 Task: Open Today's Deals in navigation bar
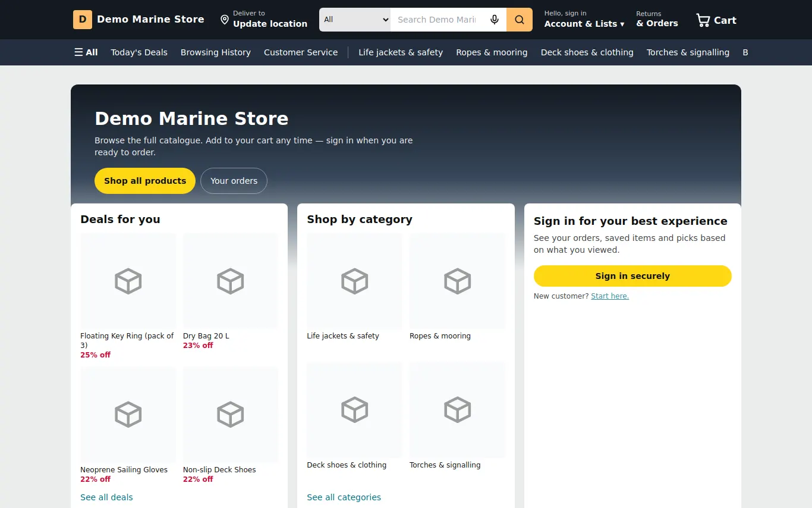pyautogui.click(x=139, y=52)
